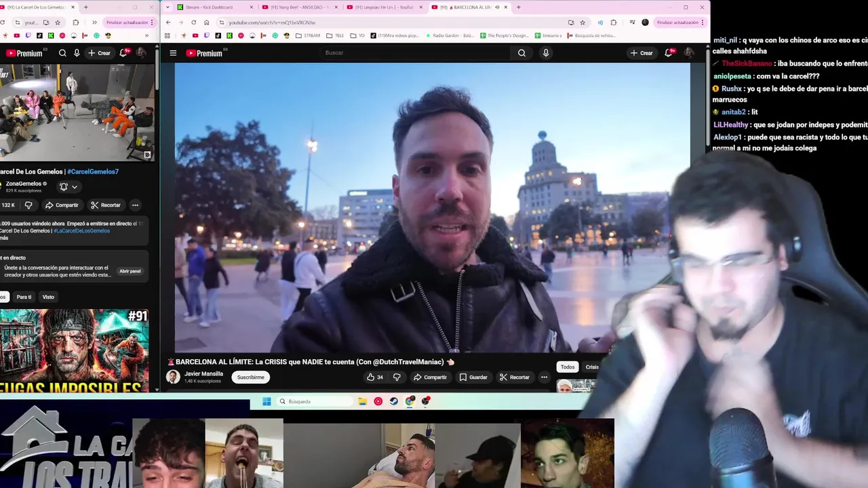This screenshot has width=868, height=488.
Task: Bookmark this page with the star in main browser
Action: click(x=583, y=22)
